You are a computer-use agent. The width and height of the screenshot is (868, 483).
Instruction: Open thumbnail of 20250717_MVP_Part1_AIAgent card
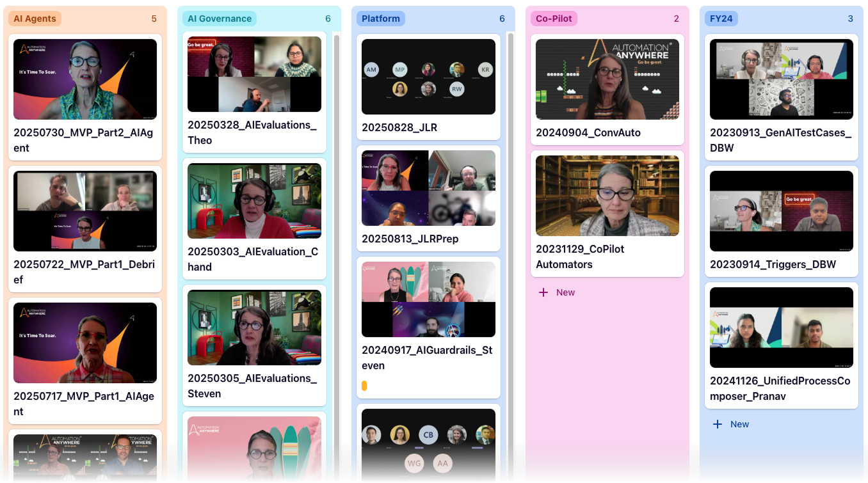click(x=85, y=343)
